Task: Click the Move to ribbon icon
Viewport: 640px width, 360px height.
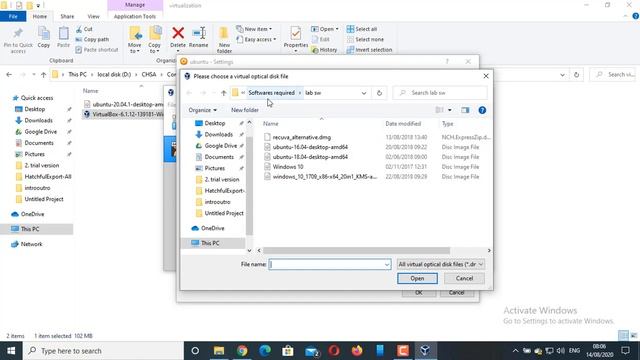Action: coord(135,40)
